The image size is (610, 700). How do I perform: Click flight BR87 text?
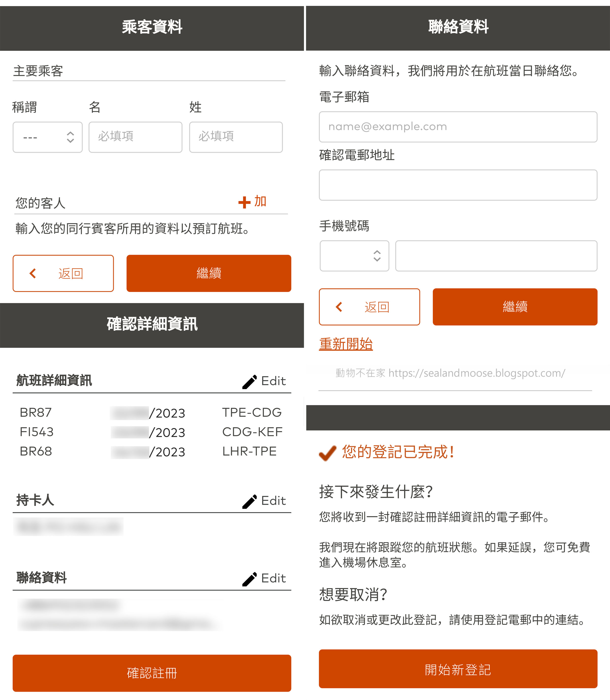[x=36, y=412]
